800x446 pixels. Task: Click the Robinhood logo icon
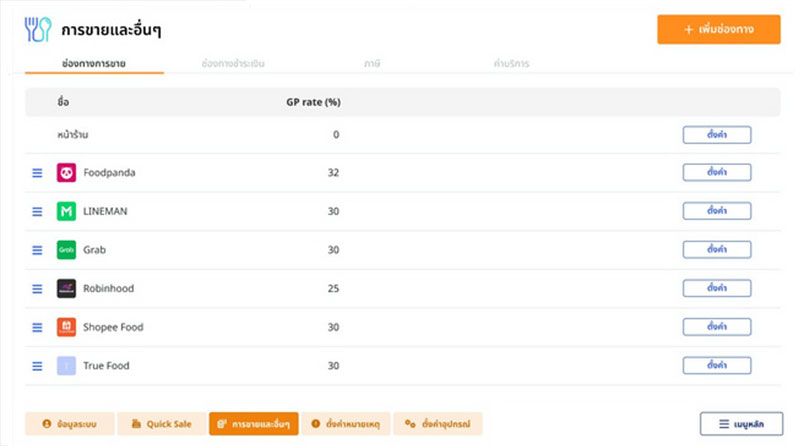coord(66,289)
